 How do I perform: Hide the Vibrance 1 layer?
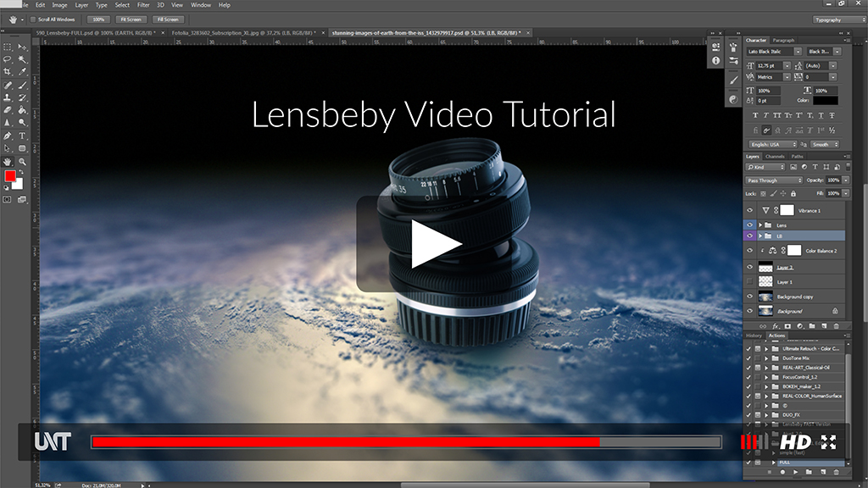[750, 211]
